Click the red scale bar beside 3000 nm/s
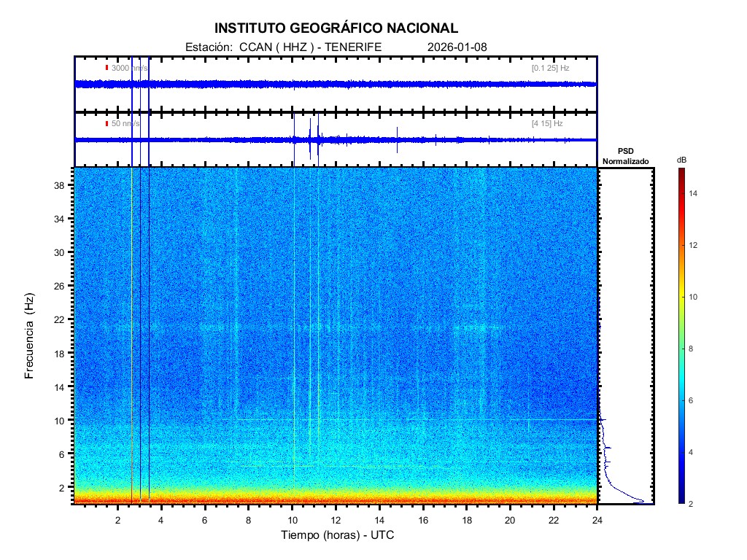 (x=107, y=68)
